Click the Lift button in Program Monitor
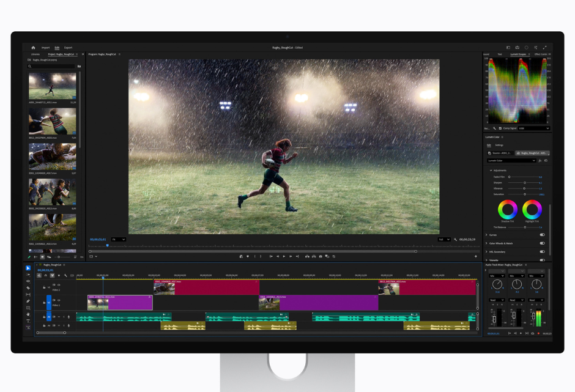Image resolution: width=575 pixels, height=392 pixels. (307, 256)
